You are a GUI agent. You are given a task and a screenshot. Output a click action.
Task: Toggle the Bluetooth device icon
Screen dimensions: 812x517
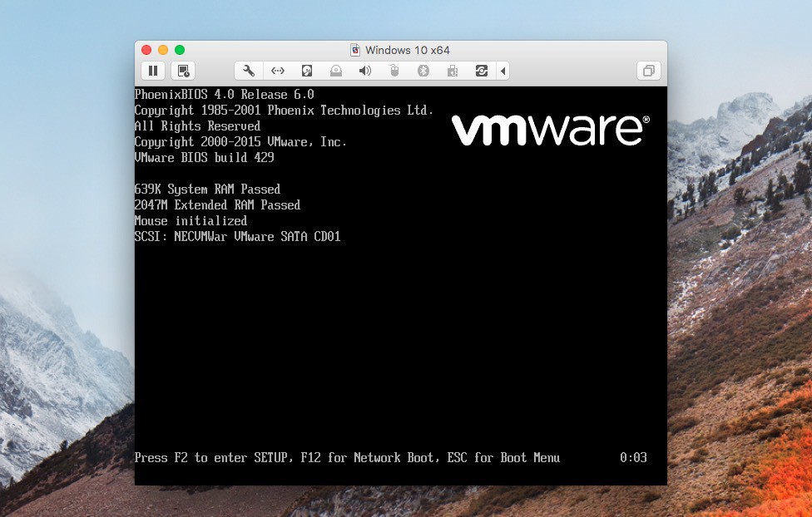[x=423, y=71]
